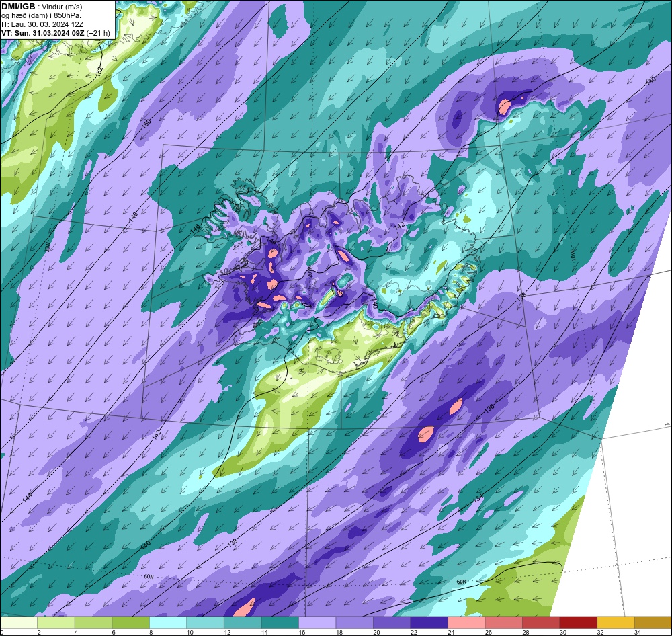This screenshot has width=672, height=636.
Task: Pick the legend swatch between 2 and 4
Action: point(56,623)
